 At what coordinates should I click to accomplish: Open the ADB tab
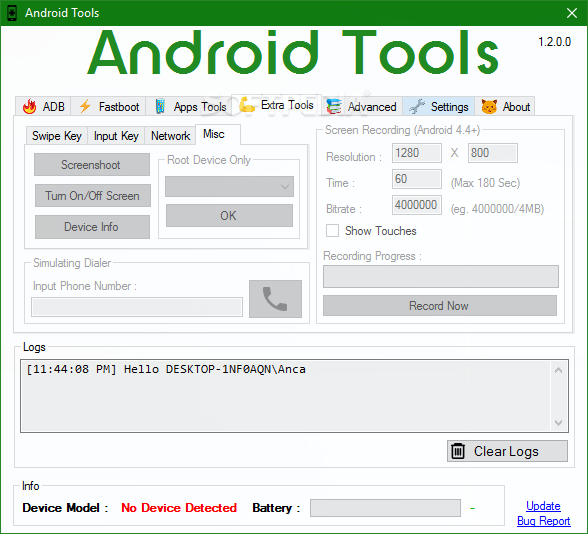(43, 106)
